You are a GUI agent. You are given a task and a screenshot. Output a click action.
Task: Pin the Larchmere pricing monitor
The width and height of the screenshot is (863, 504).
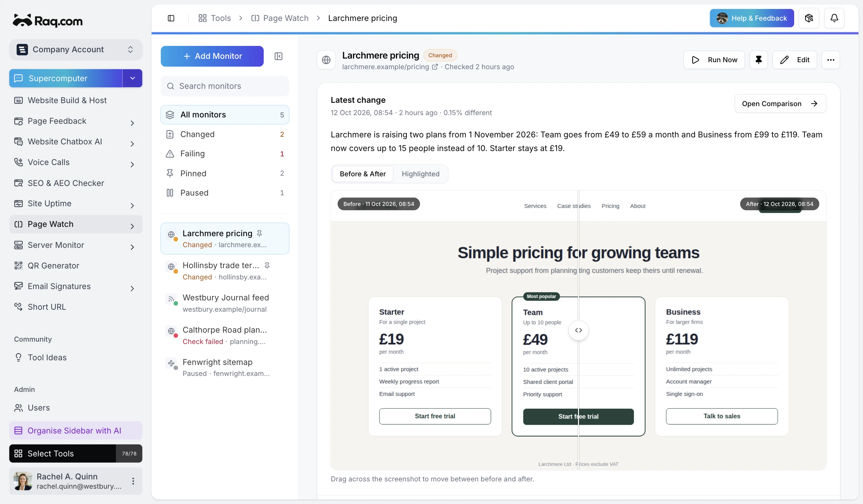point(758,60)
